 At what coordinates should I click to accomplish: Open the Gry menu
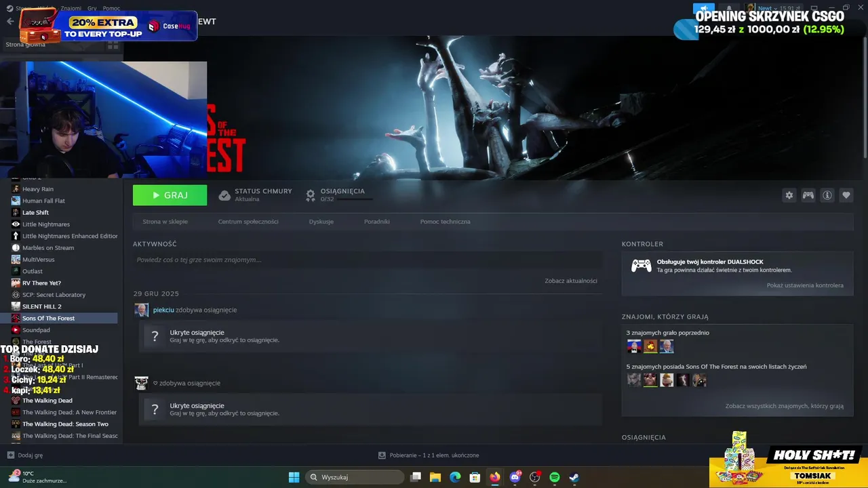[92, 9]
